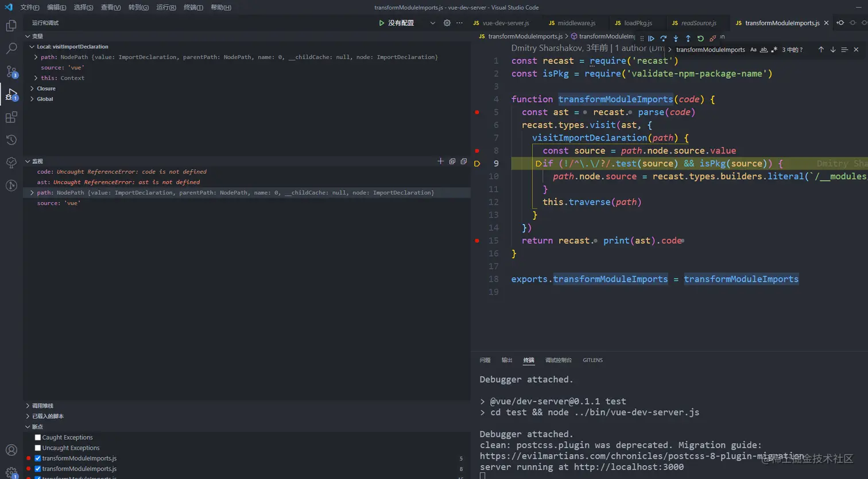The width and height of the screenshot is (868, 479).
Task: Go to next find match
Action: tap(832, 49)
